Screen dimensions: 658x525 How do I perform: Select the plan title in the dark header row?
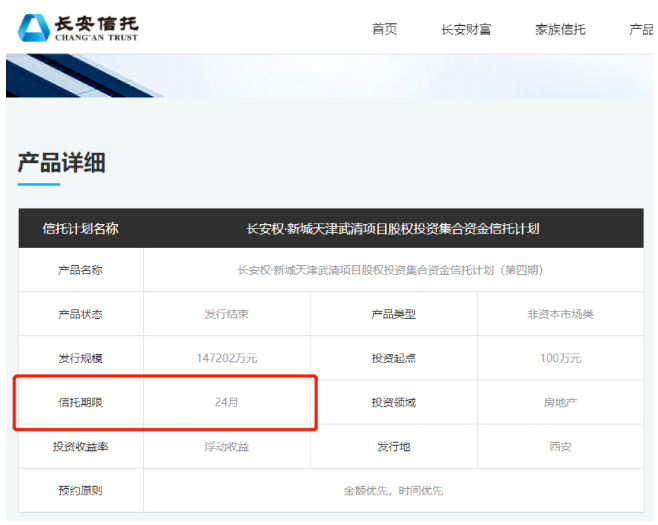pyautogui.click(x=393, y=229)
